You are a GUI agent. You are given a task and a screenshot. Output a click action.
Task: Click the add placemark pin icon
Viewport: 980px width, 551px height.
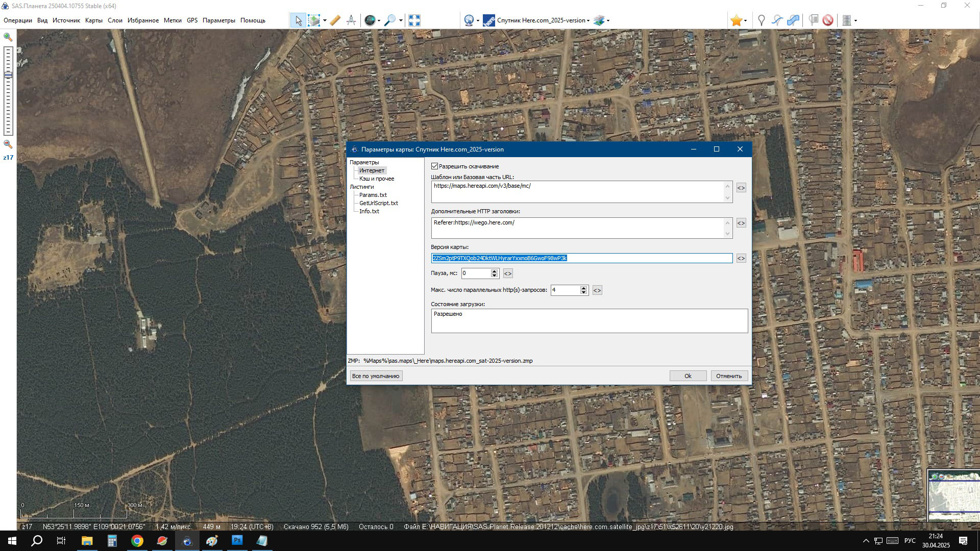[761, 20]
